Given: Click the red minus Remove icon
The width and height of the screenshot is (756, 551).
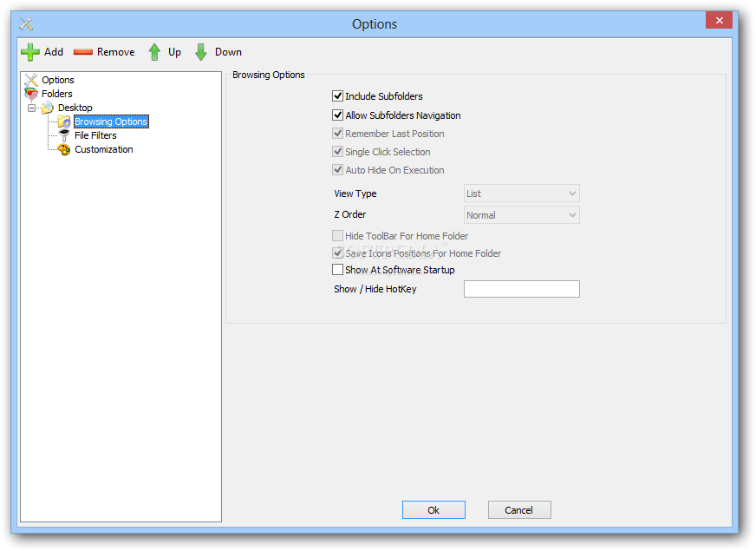Looking at the screenshot, I should coord(83,52).
